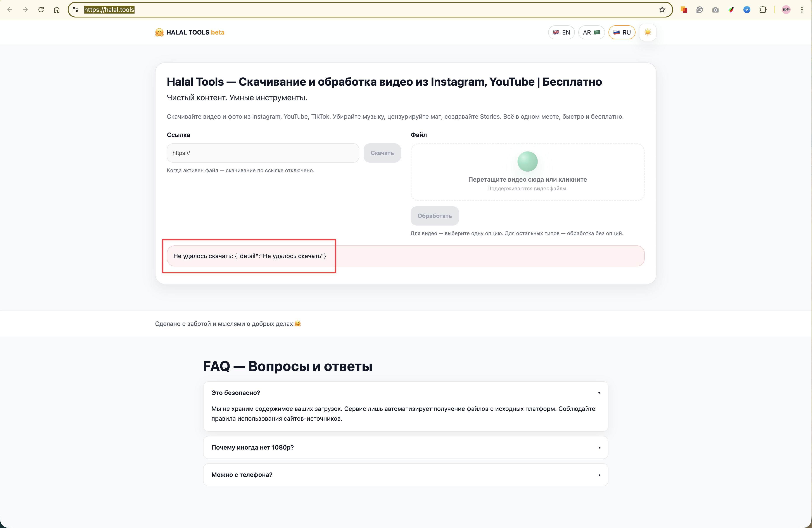Select the RU language tab
The image size is (812, 528).
622,32
